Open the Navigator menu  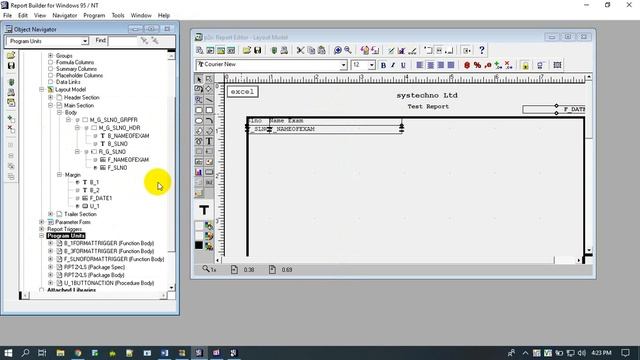pos(64,16)
